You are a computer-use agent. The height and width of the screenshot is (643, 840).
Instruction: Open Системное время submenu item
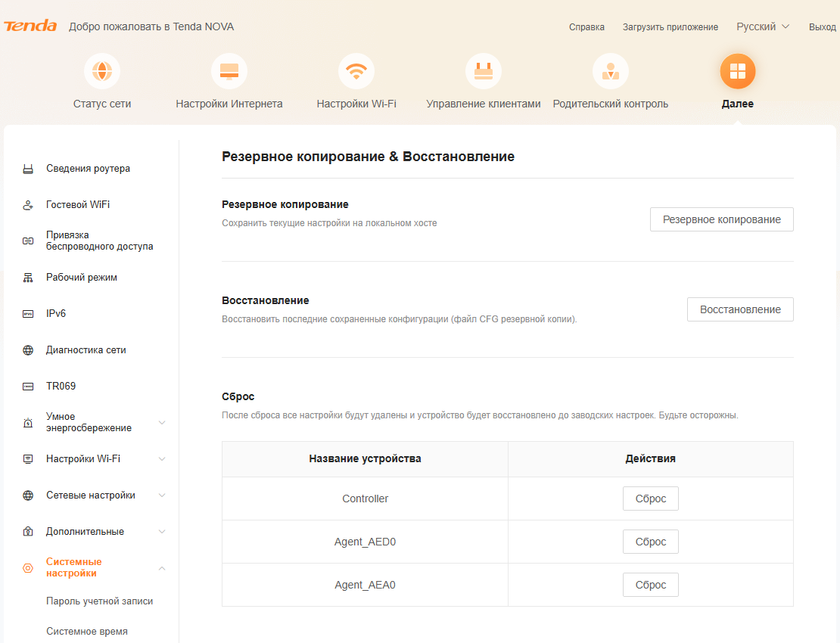click(x=87, y=632)
